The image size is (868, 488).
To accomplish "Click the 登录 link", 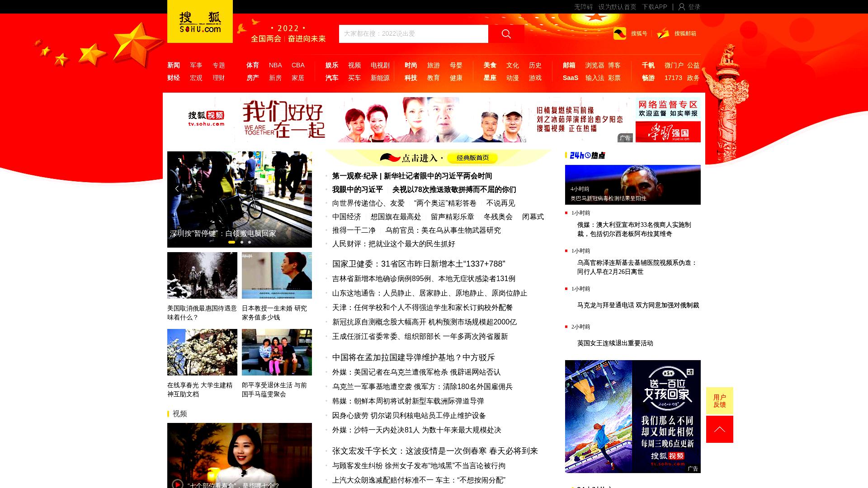I will click(x=694, y=7).
